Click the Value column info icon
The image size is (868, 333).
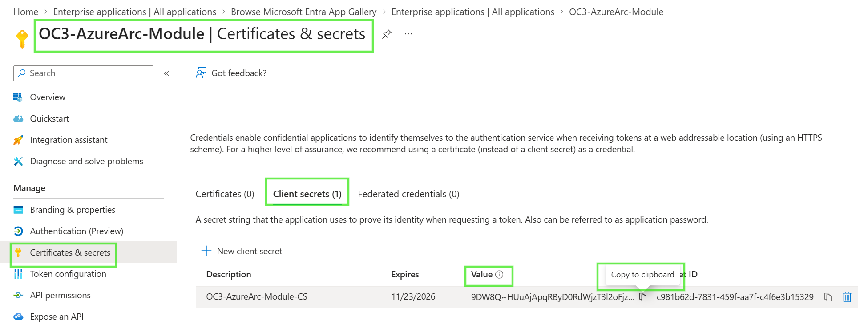[x=499, y=275]
